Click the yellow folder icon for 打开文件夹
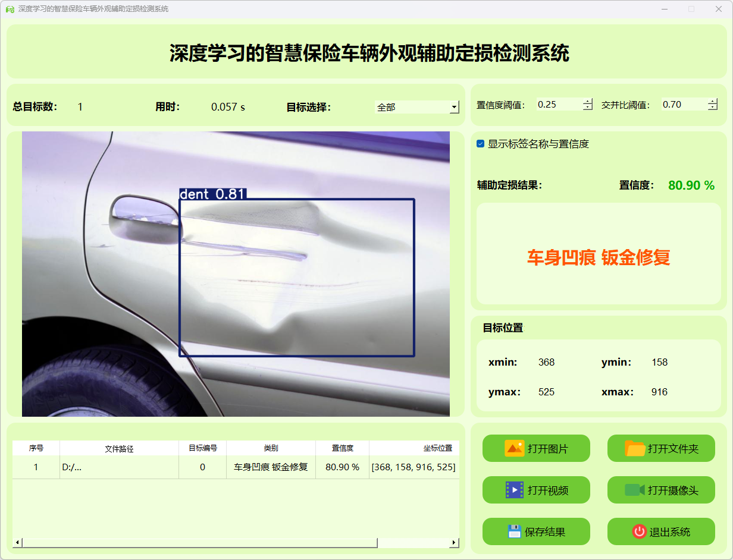733x560 pixels. point(635,448)
